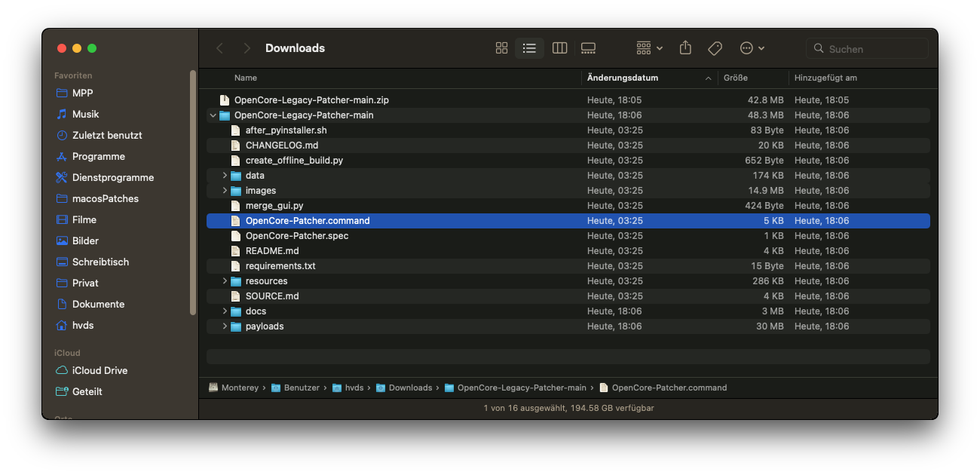Open Zuletzt benutzt in the sidebar

coord(107,135)
